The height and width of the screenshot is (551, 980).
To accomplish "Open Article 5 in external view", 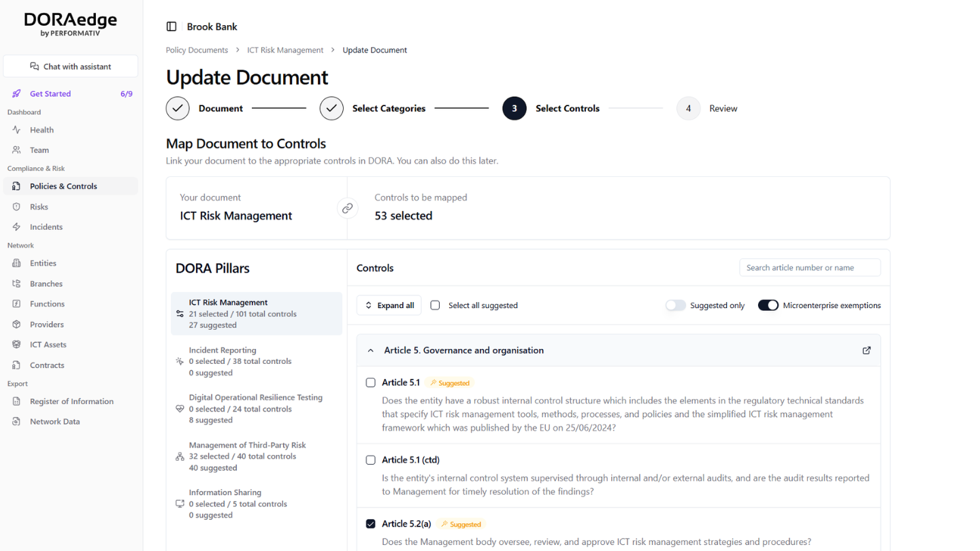I will click(x=866, y=350).
